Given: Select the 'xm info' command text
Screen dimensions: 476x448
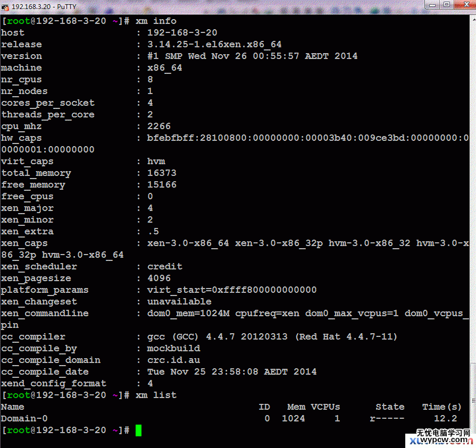Looking at the screenshot, I should pyautogui.click(x=156, y=21).
